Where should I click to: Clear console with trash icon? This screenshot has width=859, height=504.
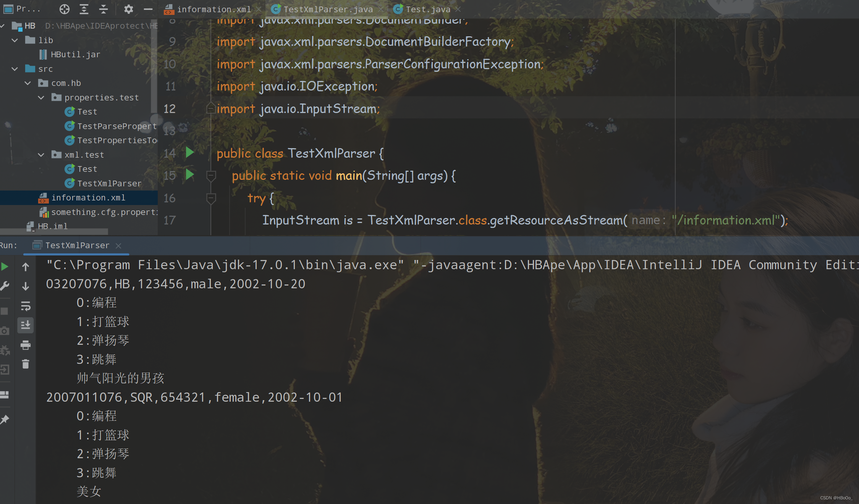click(26, 364)
